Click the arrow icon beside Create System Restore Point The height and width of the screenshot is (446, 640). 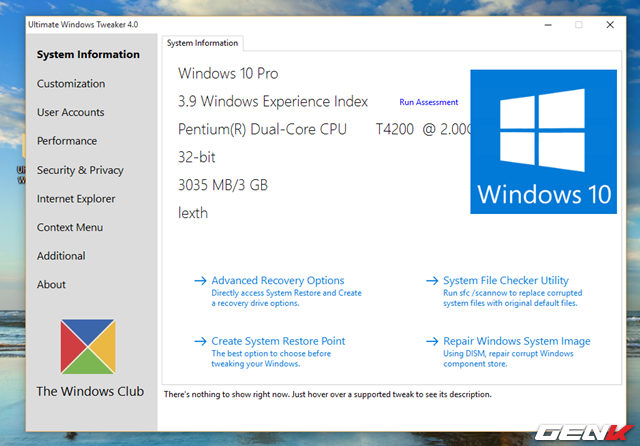(x=200, y=341)
